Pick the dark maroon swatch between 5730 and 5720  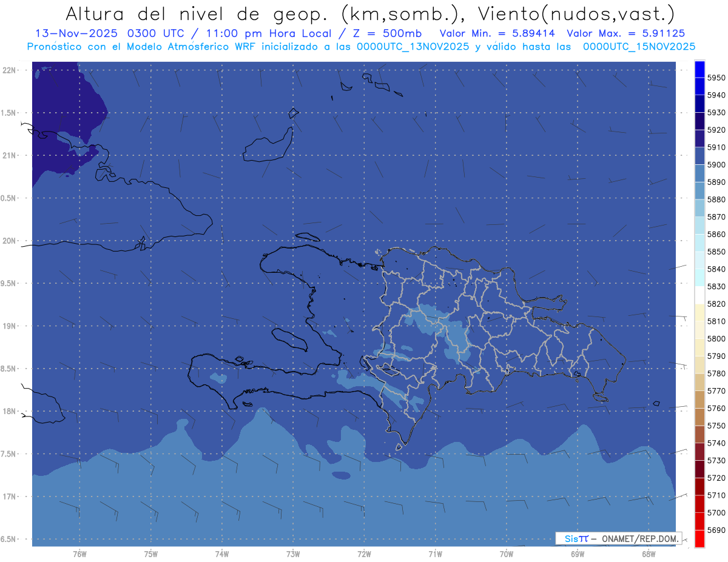point(699,469)
